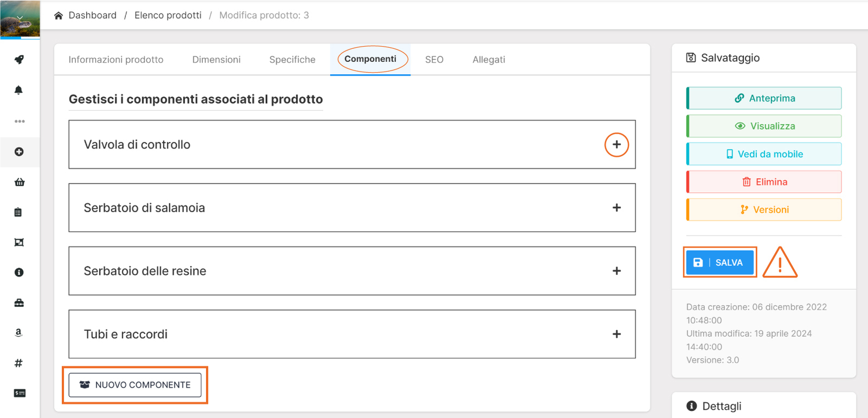Switch to the Dimensioni tab
Screen dimensions: 868x418
click(x=216, y=60)
